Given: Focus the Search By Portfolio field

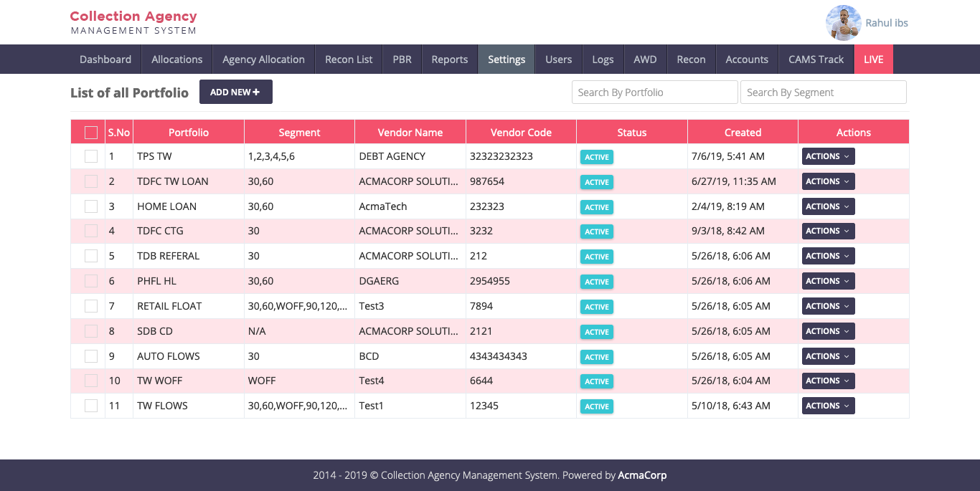Looking at the screenshot, I should (x=654, y=92).
